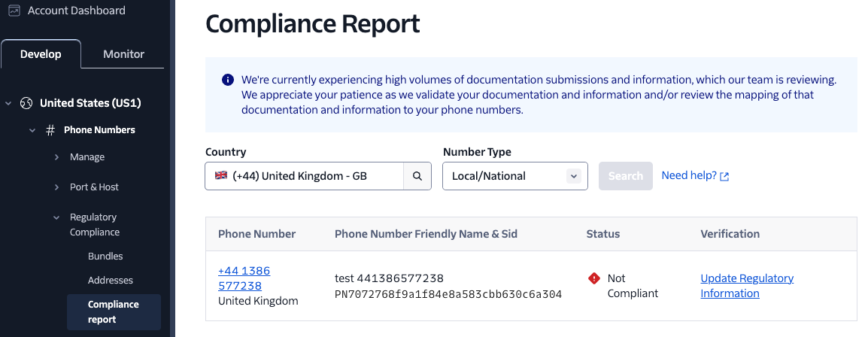
Task: Expand the Manage submenu chevron
Action: (56, 157)
